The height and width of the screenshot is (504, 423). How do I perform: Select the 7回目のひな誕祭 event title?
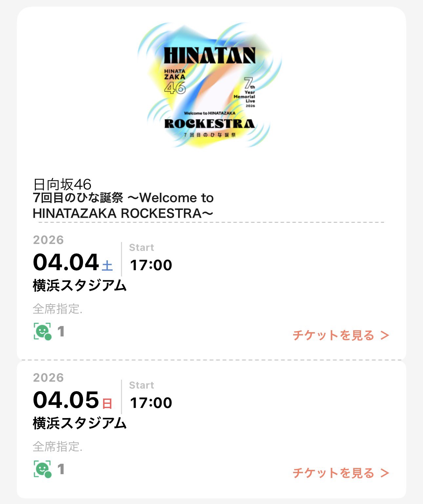pyautogui.click(x=123, y=206)
